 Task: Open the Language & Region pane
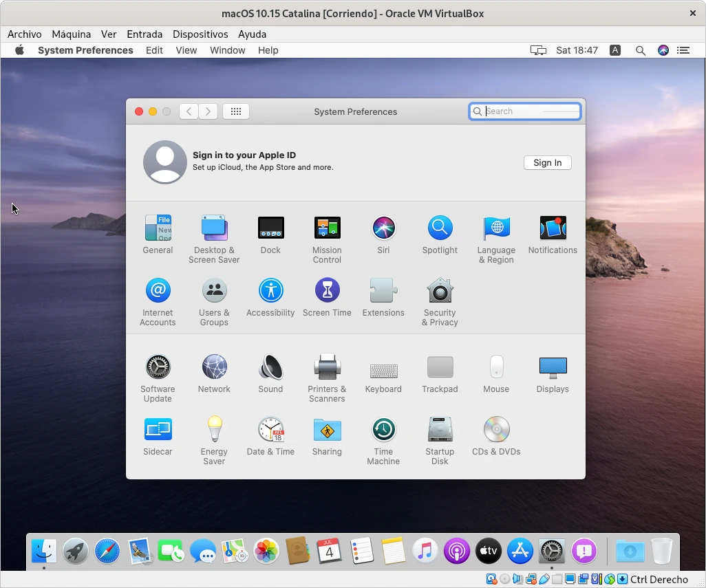pos(496,229)
